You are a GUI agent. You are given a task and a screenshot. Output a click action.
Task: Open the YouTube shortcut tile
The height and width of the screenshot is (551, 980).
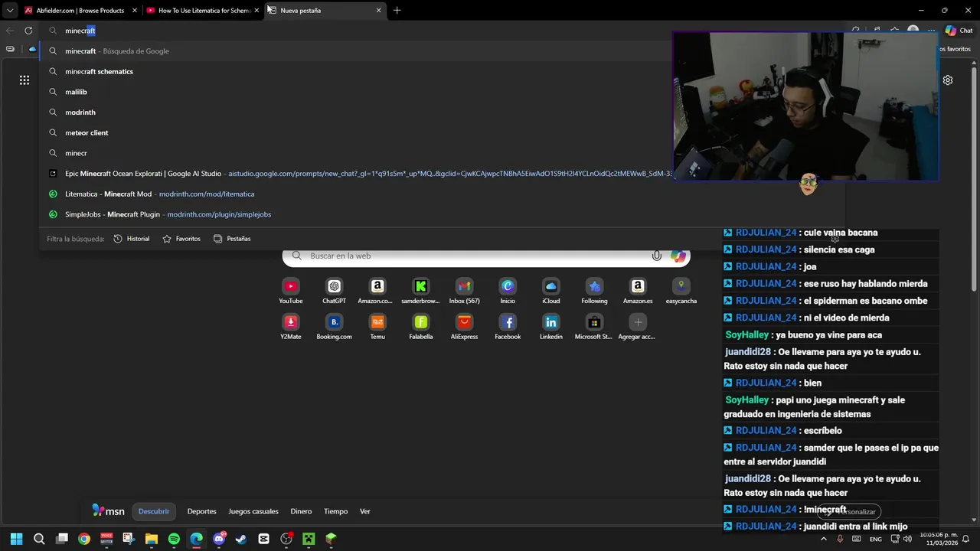coord(291,291)
